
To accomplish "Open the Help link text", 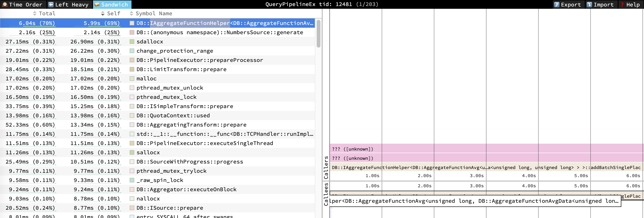I will click(x=633, y=4).
